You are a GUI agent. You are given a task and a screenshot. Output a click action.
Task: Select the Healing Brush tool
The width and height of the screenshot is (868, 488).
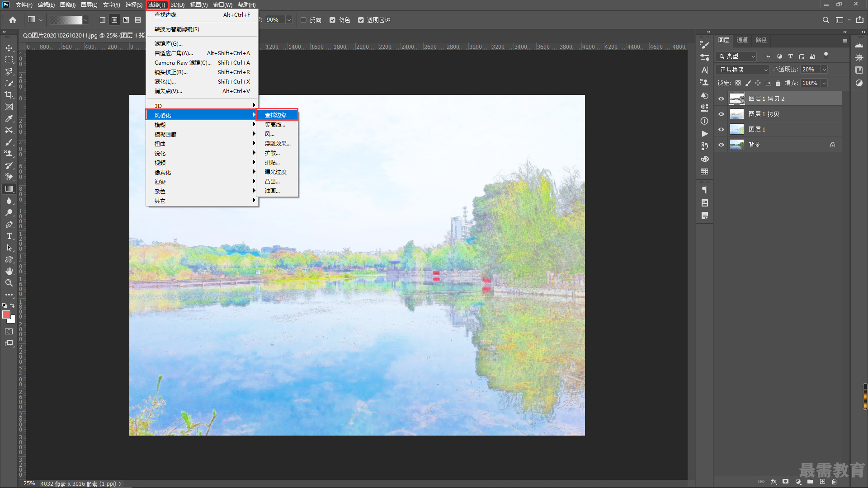(9, 130)
